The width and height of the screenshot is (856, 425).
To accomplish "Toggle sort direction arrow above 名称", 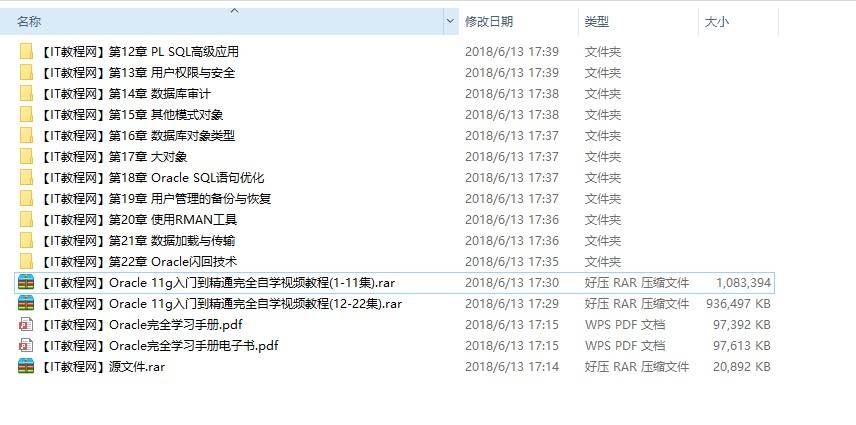I will point(235,11).
